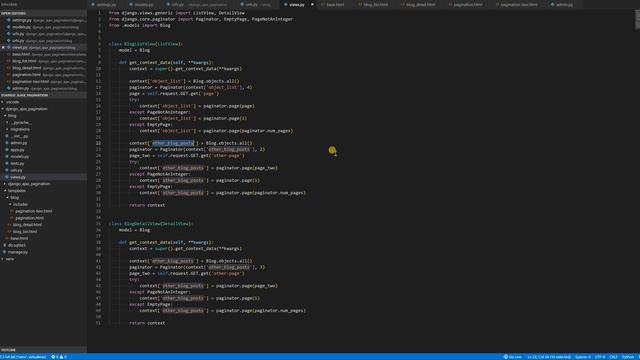Click the Go Live status bar button

tap(512, 357)
